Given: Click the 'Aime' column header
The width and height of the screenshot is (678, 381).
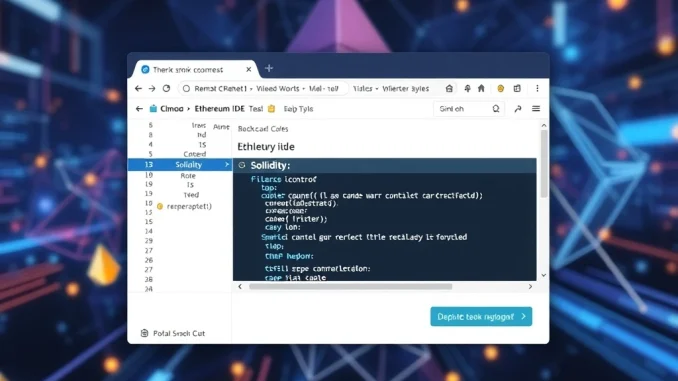Looking at the screenshot, I should tap(221, 127).
